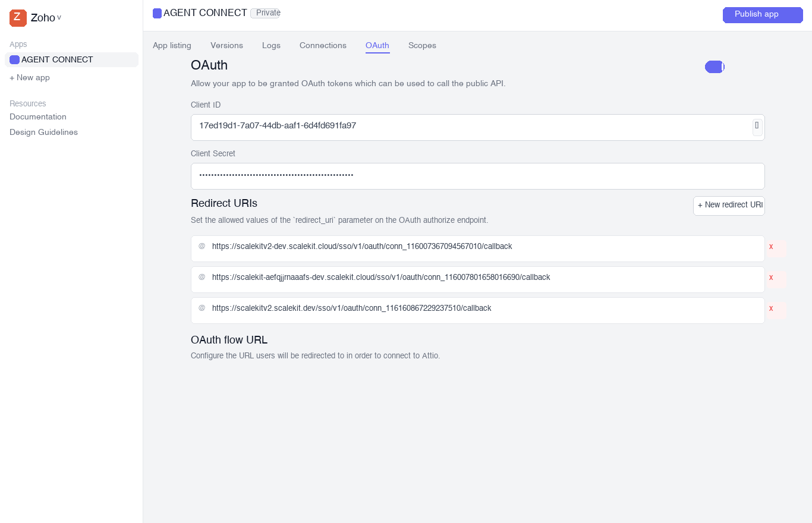This screenshot has width=812, height=523.
Task: Click the app icon beside the AGENT CONNECT heading
Action: pyautogui.click(x=157, y=12)
